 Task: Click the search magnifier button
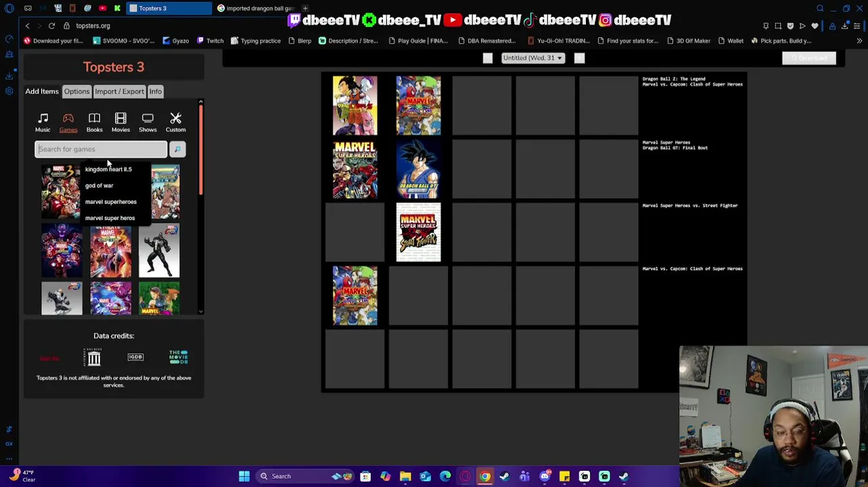pos(177,149)
